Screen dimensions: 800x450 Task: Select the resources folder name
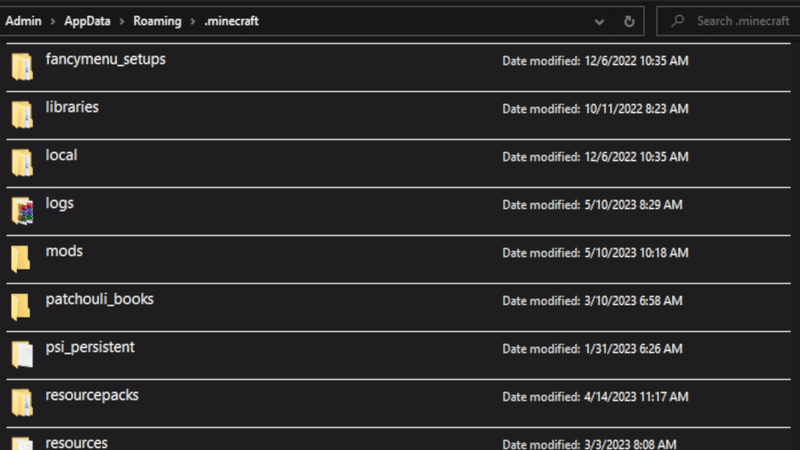tap(76, 442)
